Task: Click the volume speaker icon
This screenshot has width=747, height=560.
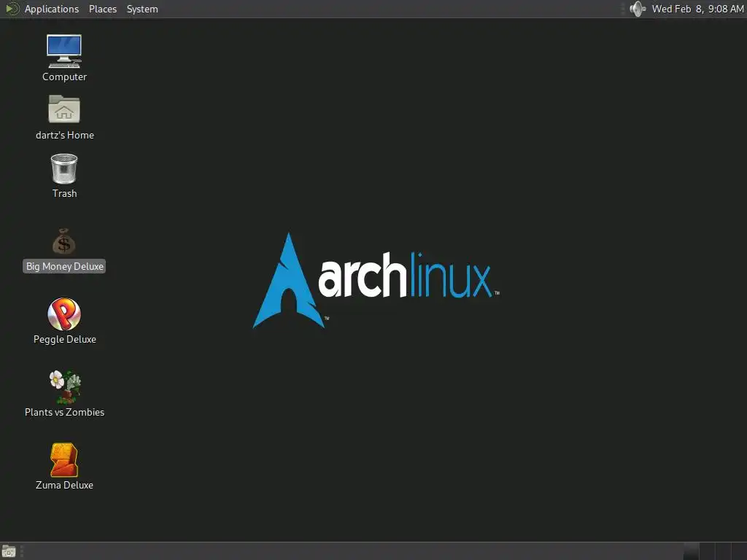Action: 637,9
